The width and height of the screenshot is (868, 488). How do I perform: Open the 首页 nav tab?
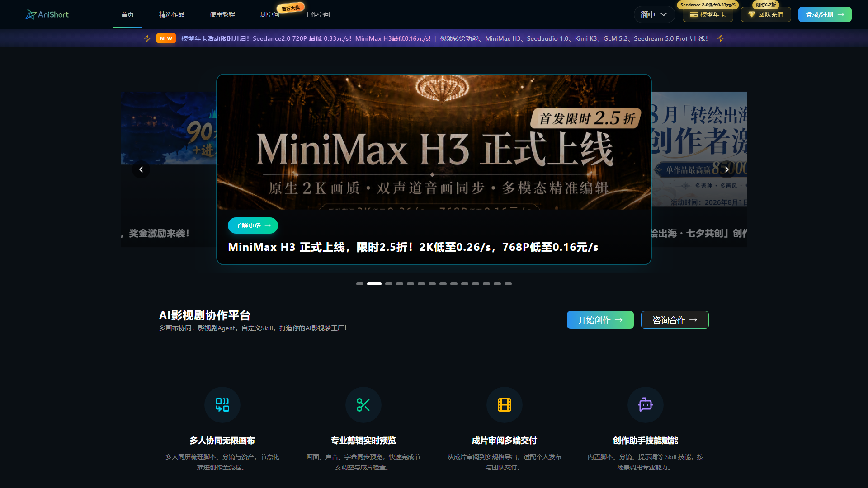click(x=127, y=14)
